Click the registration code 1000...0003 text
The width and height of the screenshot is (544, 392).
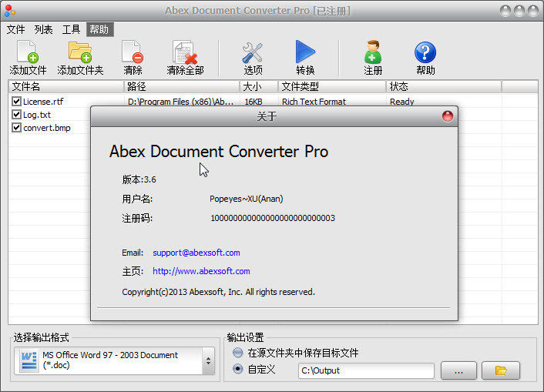click(x=273, y=218)
